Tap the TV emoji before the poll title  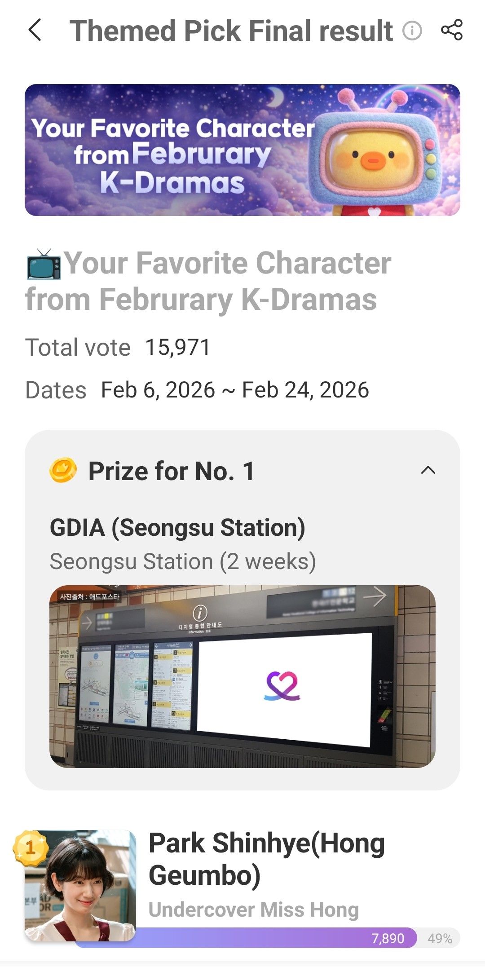tap(44, 264)
